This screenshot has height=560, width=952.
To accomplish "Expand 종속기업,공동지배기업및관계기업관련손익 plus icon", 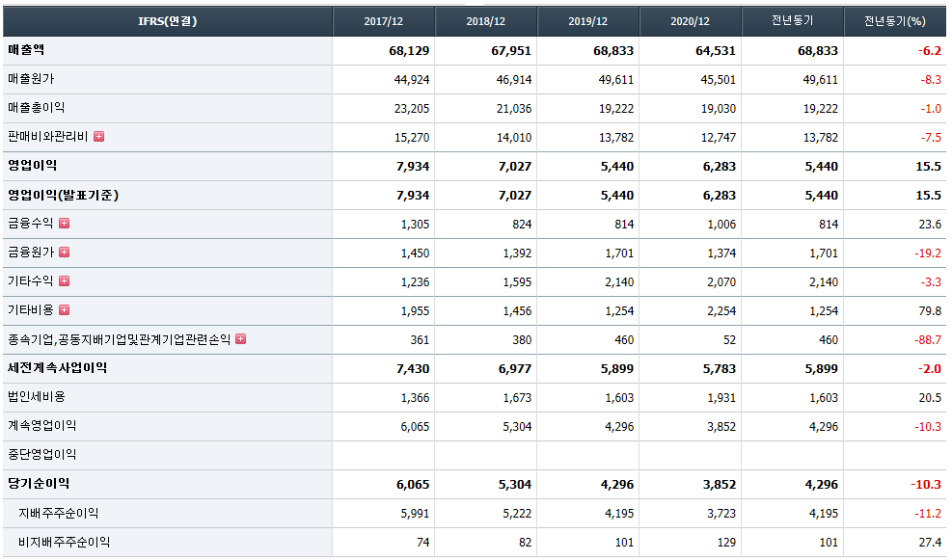I will (240, 338).
